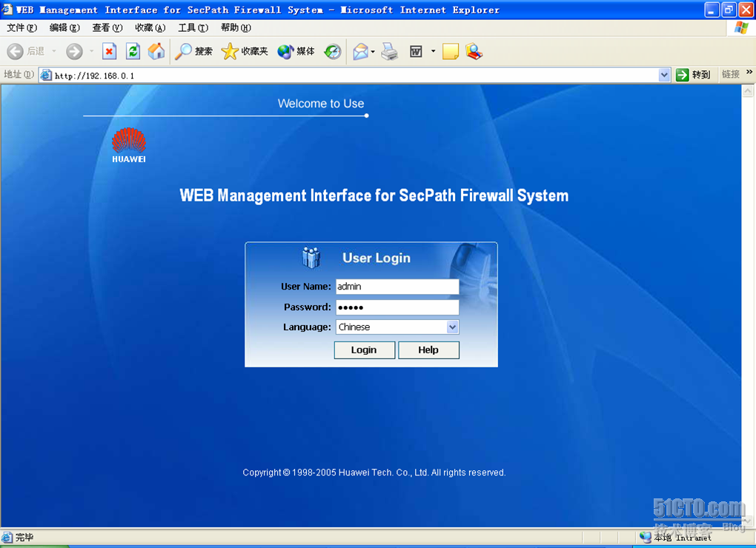Screen dimensions: 756x548
Task: Go to Home page icon
Action: [x=156, y=51]
